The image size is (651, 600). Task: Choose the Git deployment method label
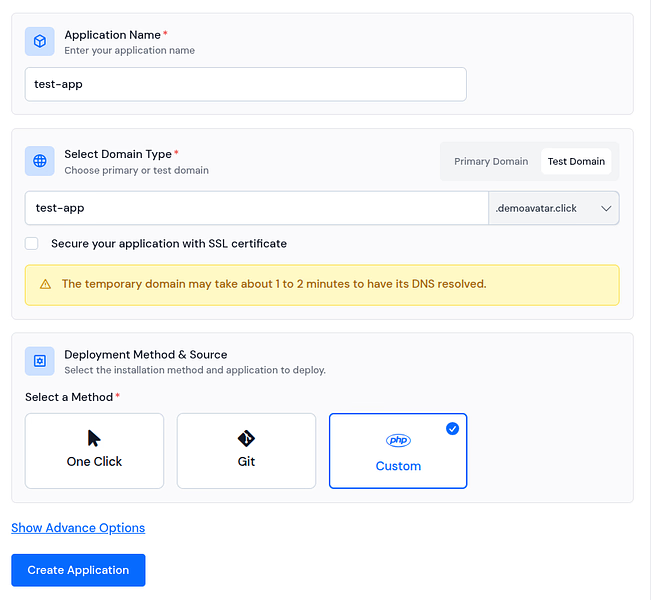[246, 462]
